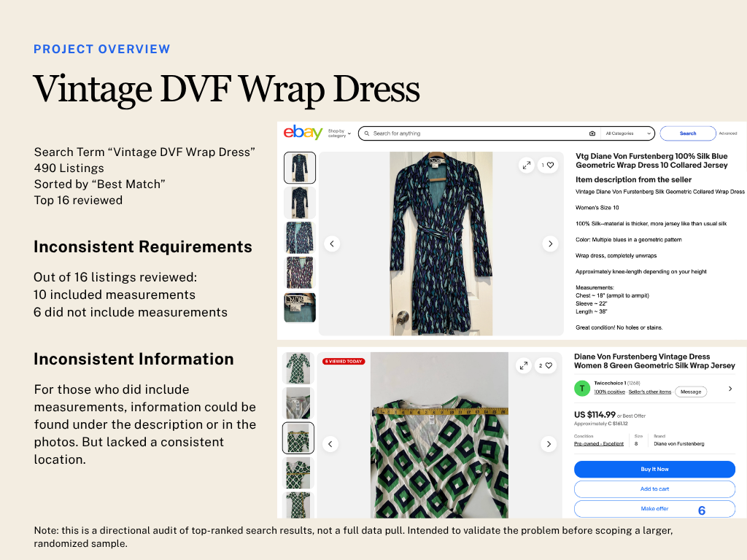The width and height of the screenshot is (747, 560).
Task: Click the heart watch icon with 2
Action: 546,366
